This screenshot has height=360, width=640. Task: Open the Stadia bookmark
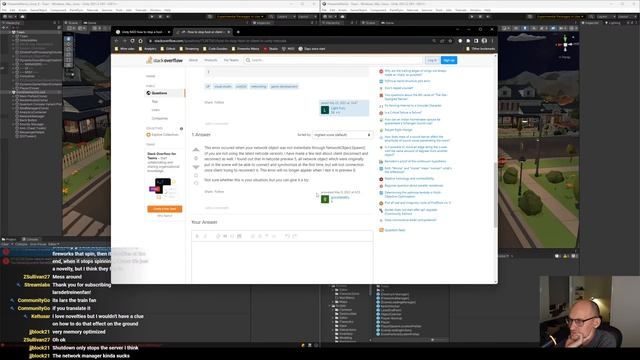271,49
